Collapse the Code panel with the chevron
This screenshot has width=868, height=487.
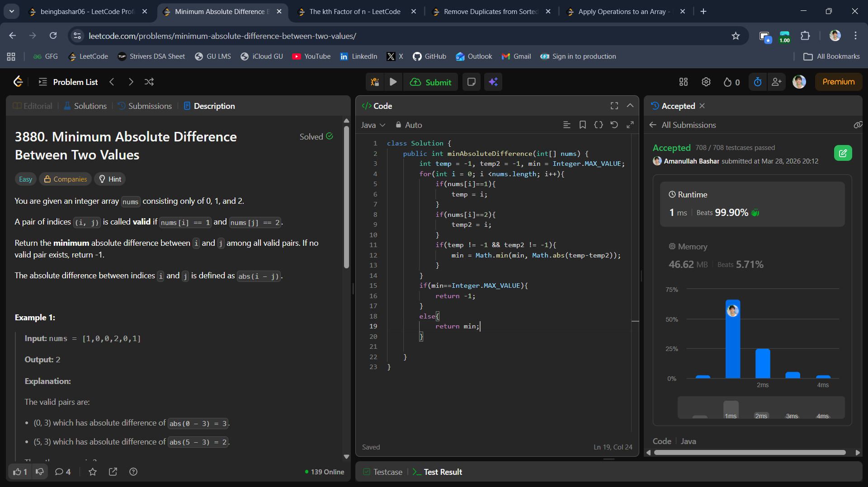pyautogui.click(x=630, y=106)
